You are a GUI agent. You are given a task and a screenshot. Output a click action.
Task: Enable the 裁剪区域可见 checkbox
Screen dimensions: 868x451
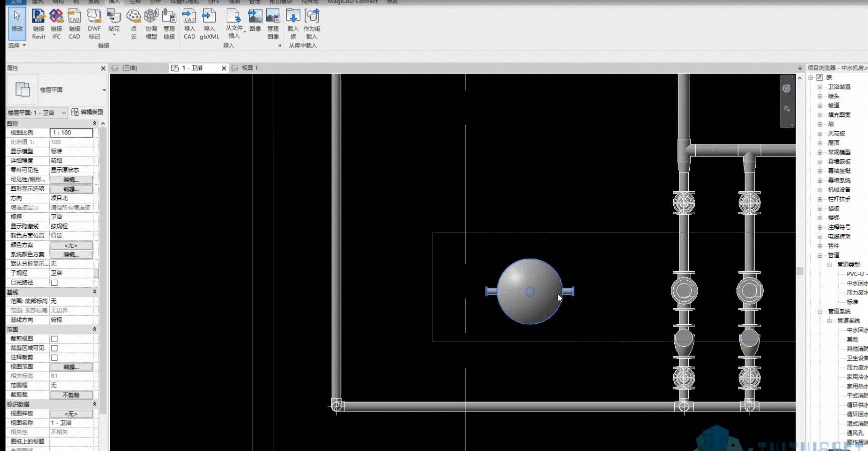(54, 348)
